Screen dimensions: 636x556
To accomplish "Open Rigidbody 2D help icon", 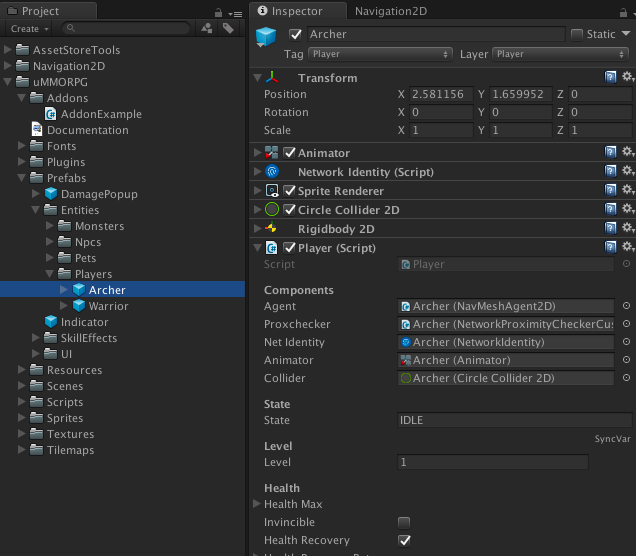I will click(610, 228).
